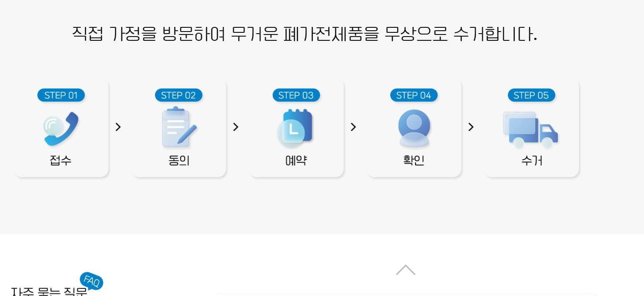The height and width of the screenshot is (296, 644).
Task: Collapse the FAQ section using the upward chevron
Action: [405, 270]
